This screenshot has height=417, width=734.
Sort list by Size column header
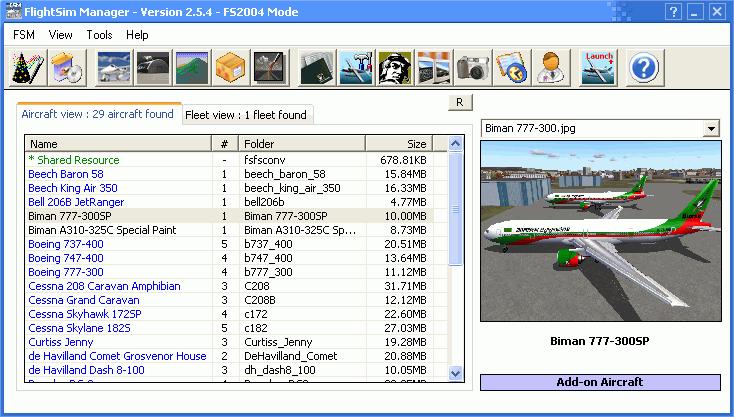[x=399, y=144]
